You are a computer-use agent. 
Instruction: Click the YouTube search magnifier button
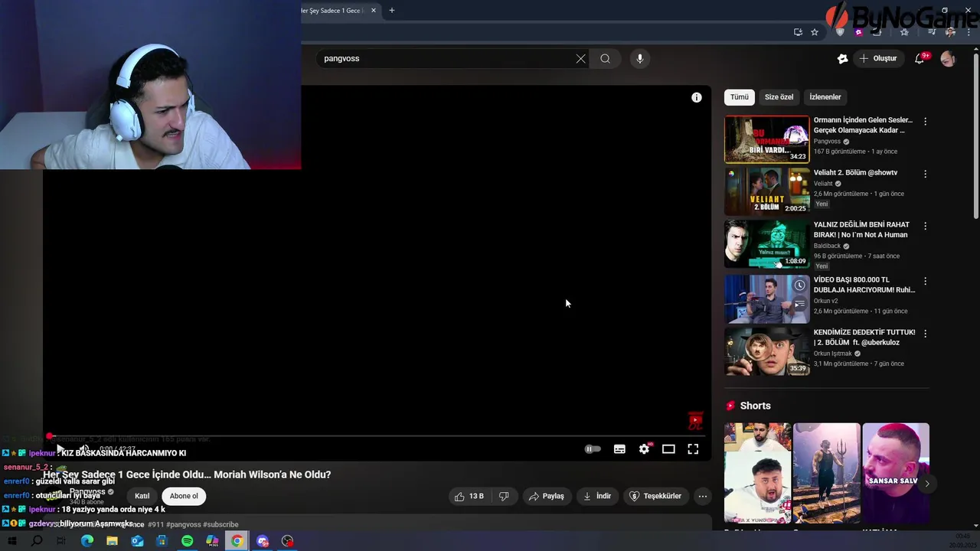tap(605, 58)
